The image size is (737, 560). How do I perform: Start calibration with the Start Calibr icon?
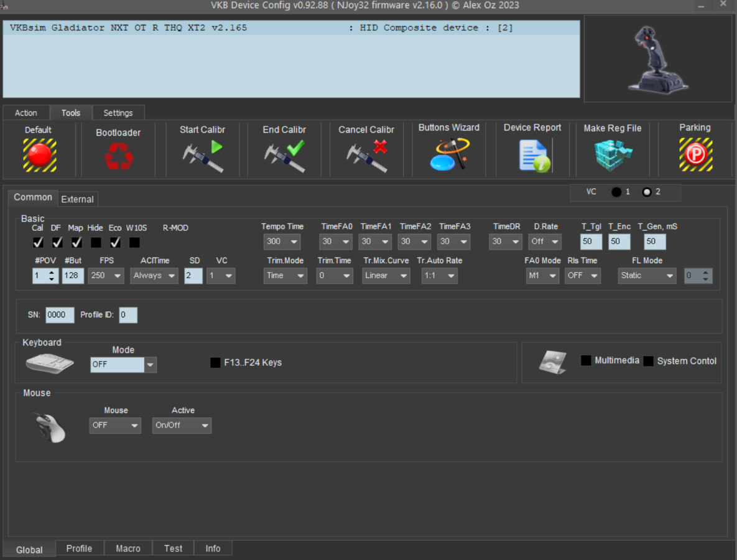pyautogui.click(x=203, y=156)
